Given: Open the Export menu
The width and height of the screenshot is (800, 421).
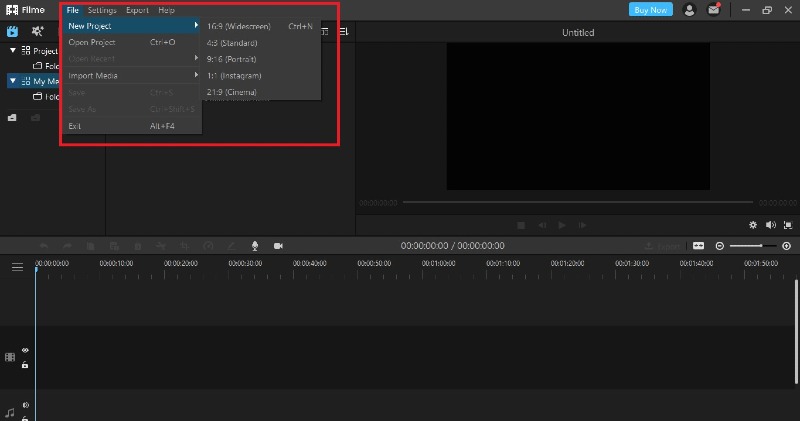Looking at the screenshot, I should click(x=137, y=10).
